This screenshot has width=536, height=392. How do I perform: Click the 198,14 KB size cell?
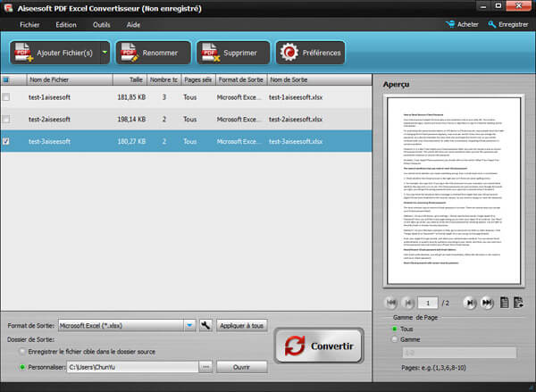(131, 119)
